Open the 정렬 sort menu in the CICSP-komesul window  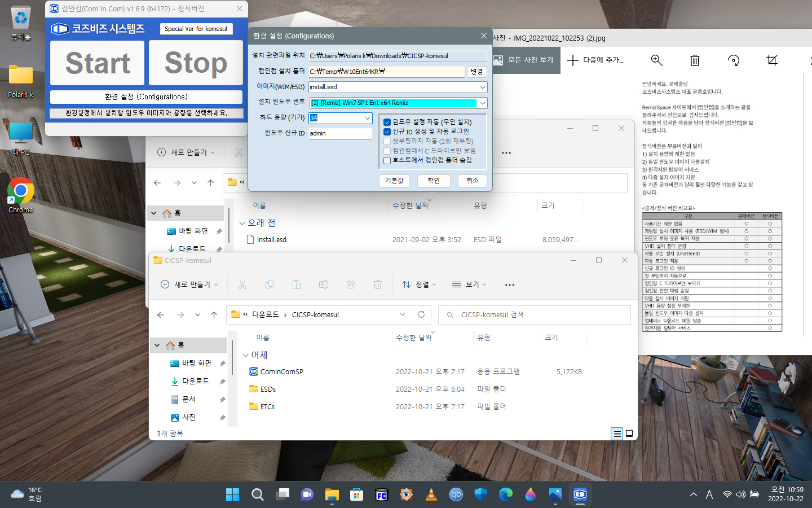pos(419,284)
